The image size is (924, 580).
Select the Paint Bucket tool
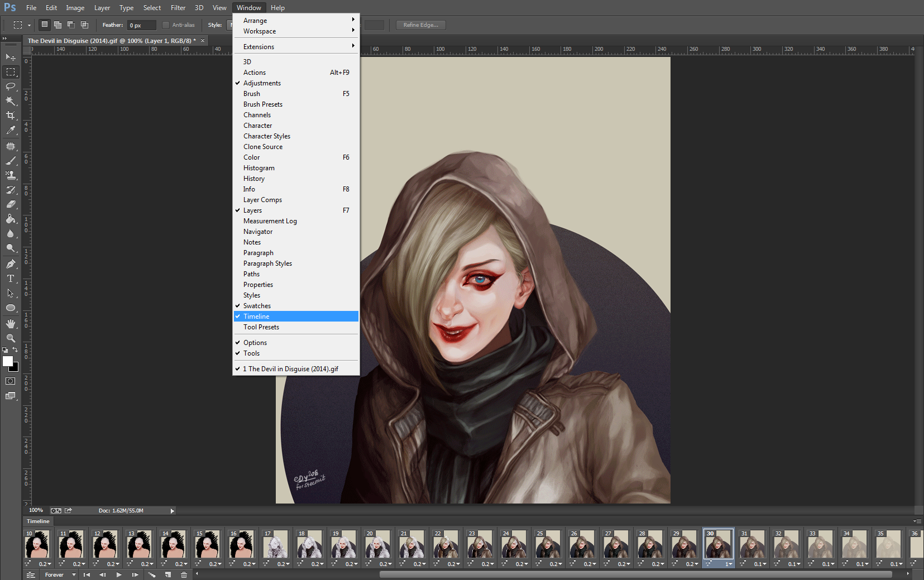point(11,219)
